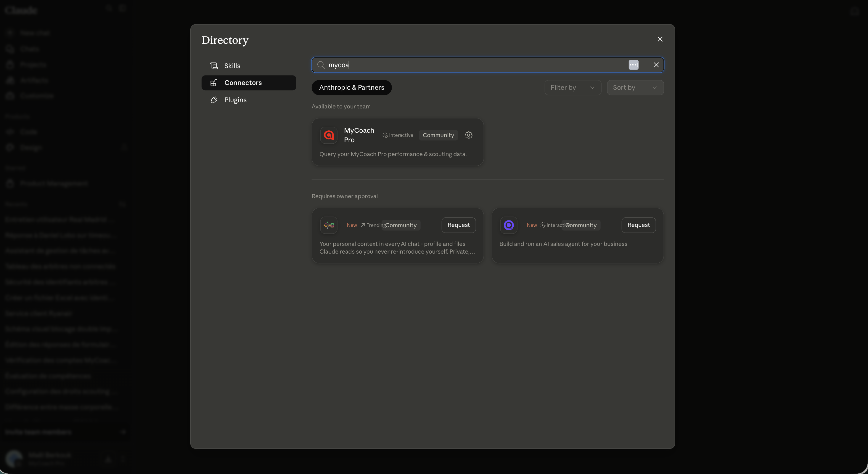868x474 pixels.
Task: Click the AI sales agent connector logo
Action: pyautogui.click(x=509, y=225)
